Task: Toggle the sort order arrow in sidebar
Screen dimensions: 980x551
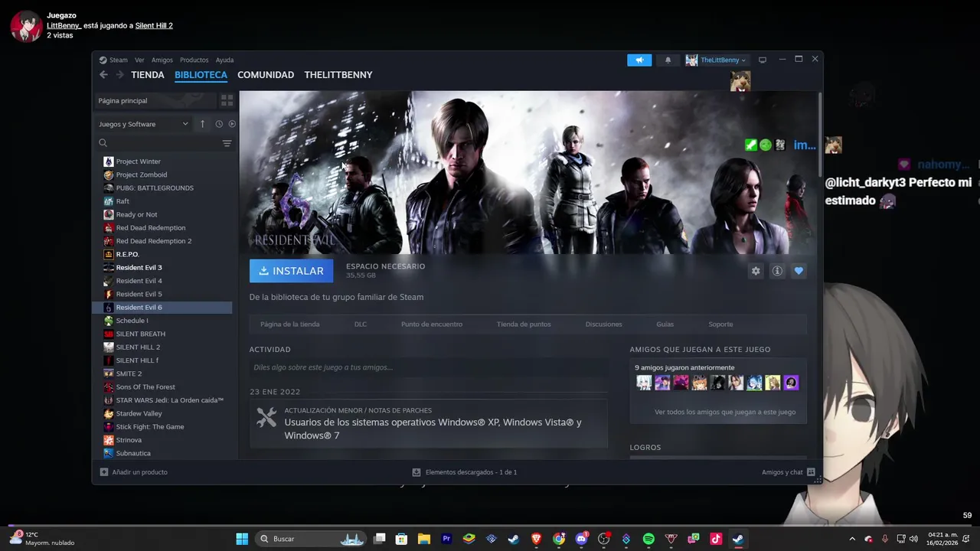Action: tap(202, 124)
